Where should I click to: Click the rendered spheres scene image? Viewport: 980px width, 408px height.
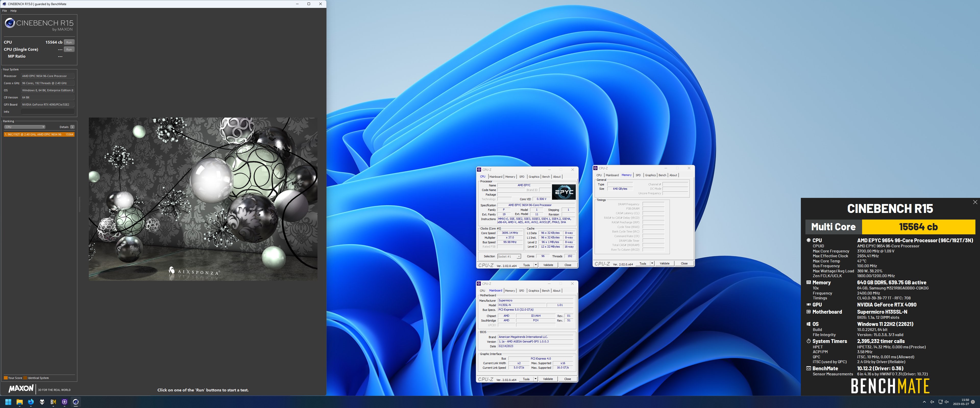(203, 199)
